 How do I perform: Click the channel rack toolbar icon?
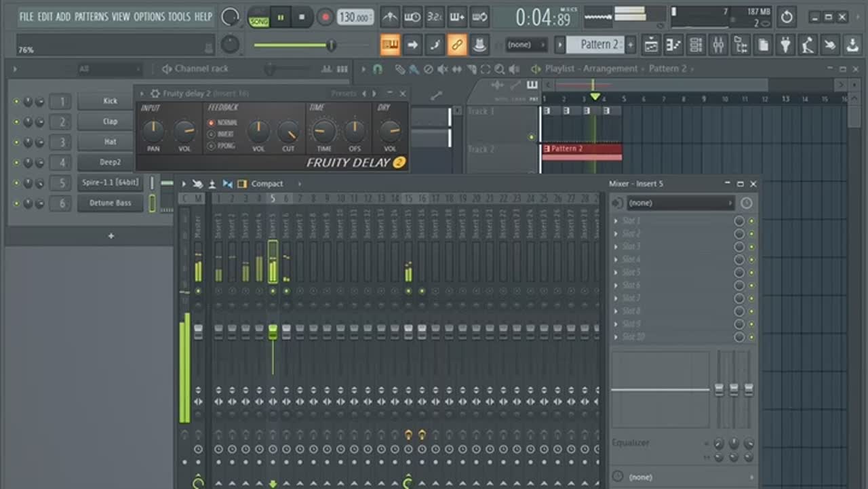(x=696, y=45)
